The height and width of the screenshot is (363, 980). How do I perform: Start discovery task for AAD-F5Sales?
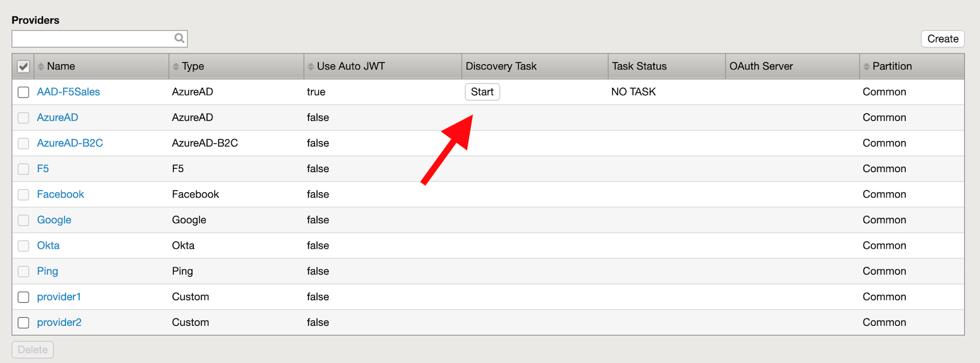click(x=482, y=92)
